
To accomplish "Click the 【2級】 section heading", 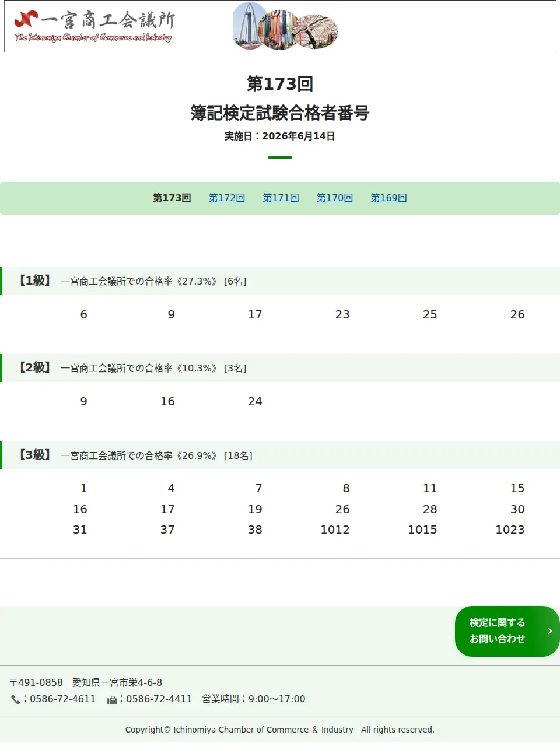I will (34, 367).
